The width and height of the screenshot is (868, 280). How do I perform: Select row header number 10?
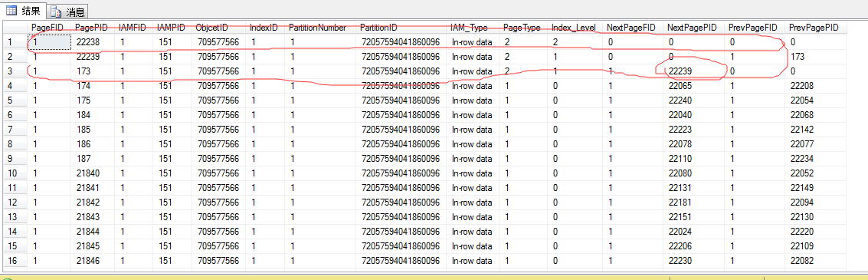pyautogui.click(x=15, y=173)
